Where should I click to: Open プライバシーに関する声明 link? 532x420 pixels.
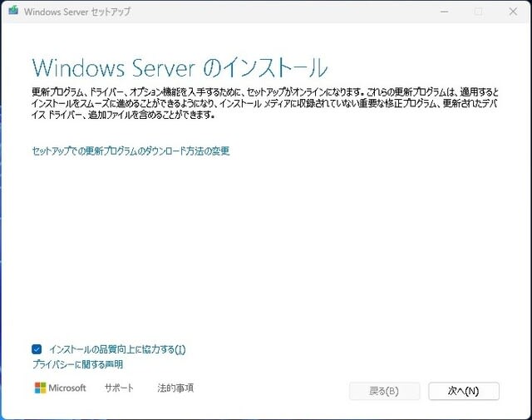pyautogui.click(x=77, y=364)
